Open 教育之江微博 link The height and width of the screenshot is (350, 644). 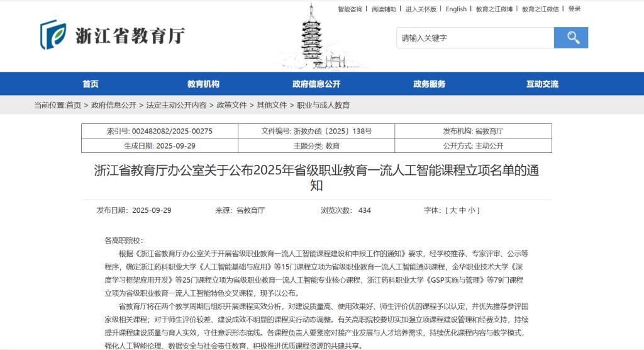(x=494, y=9)
